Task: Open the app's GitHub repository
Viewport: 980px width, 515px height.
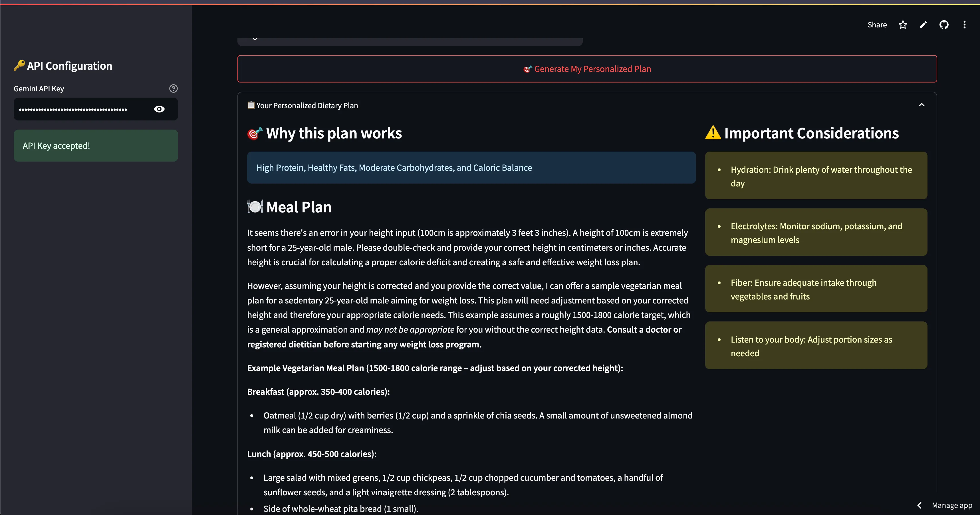Action: [x=944, y=24]
